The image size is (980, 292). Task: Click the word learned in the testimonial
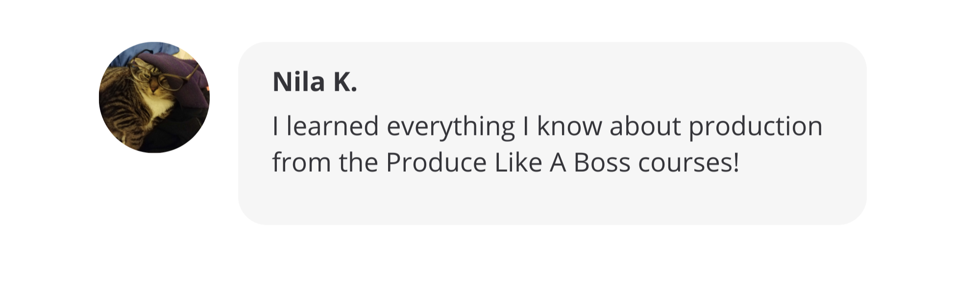tap(332, 126)
